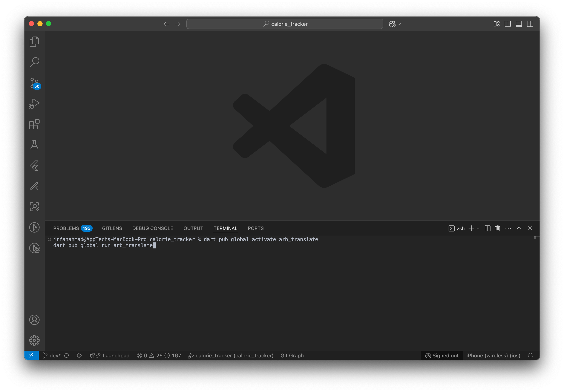564x392 pixels.
Task: Open Git Graph from status bar
Action: point(292,355)
